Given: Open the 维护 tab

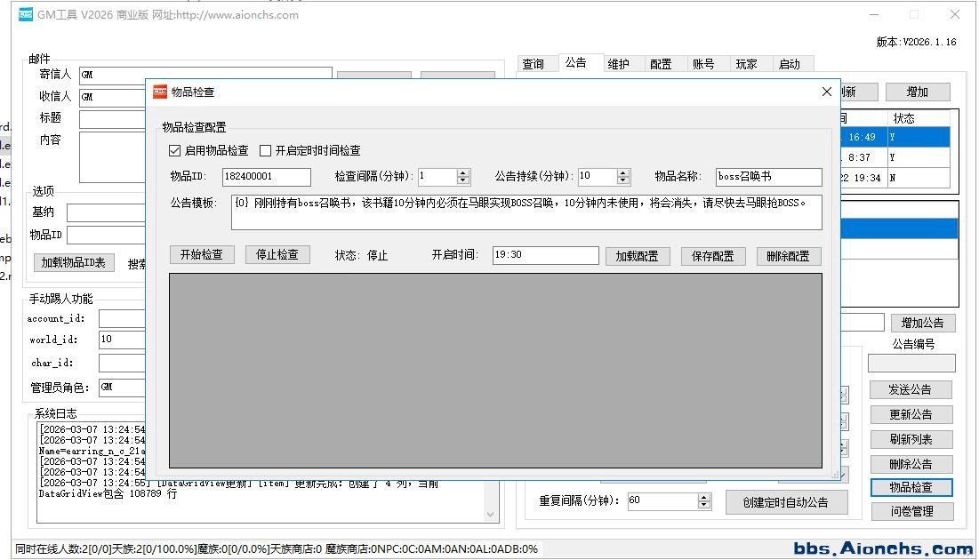Looking at the screenshot, I should pos(618,64).
